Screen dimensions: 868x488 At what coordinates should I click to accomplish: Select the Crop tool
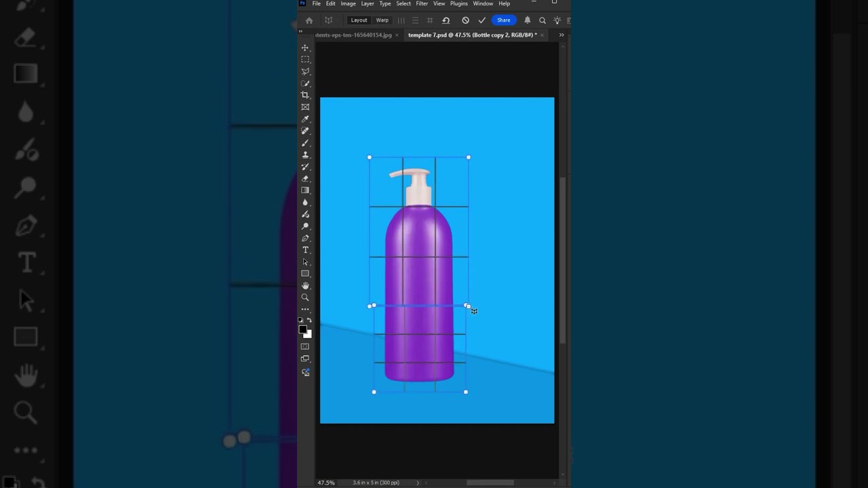click(x=305, y=95)
